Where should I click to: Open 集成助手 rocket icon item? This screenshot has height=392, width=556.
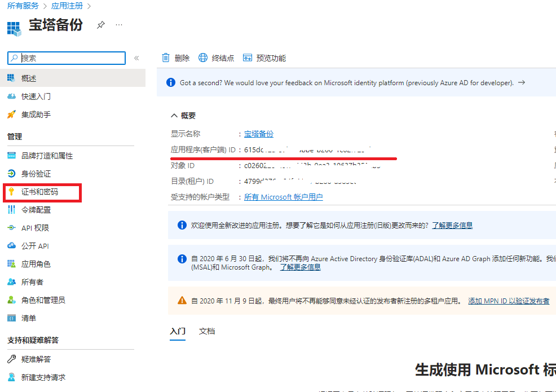tap(11, 114)
